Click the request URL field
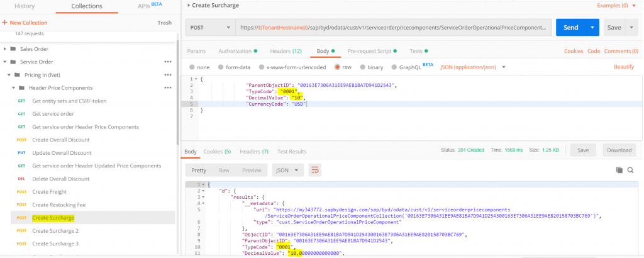This screenshot has width=644, height=258. coord(394,28)
